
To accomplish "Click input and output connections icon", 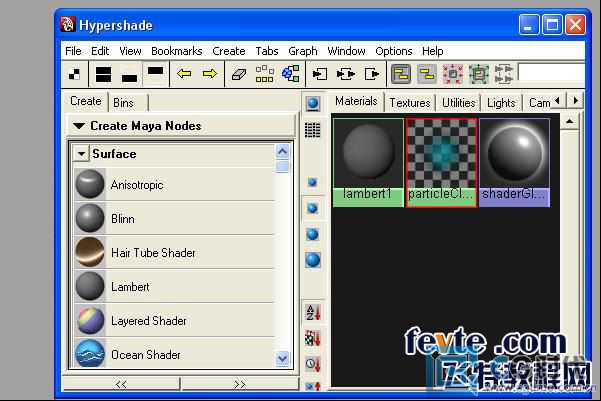I will tap(346, 74).
